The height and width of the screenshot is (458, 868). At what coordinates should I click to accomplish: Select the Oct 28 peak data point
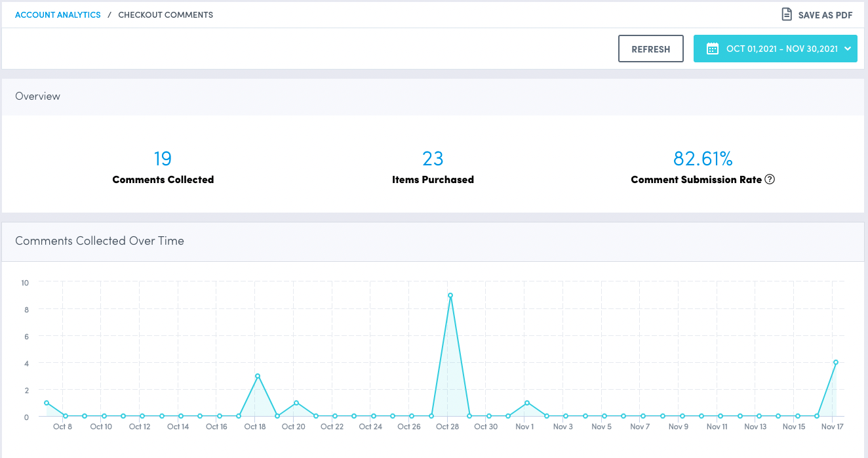pyautogui.click(x=450, y=295)
